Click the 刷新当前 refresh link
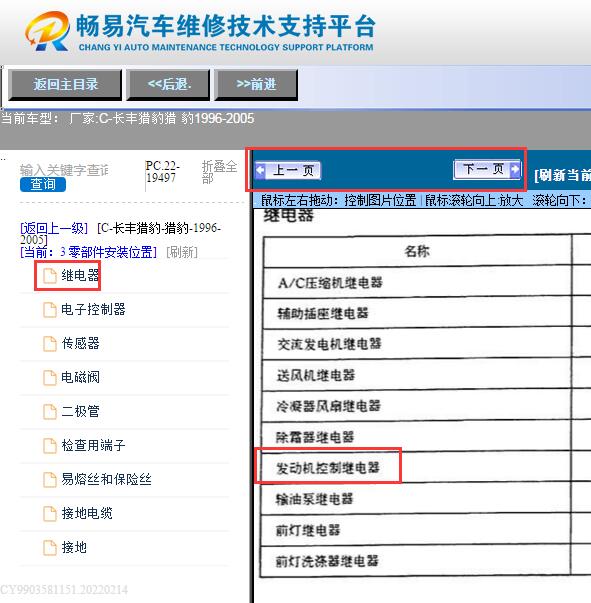 562,175
